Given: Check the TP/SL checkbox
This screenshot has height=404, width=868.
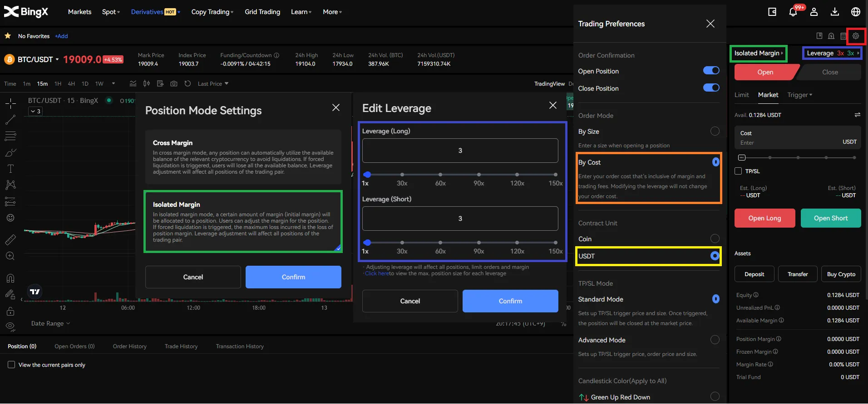Looking at the screenshot, I should (x=739, y=171).
